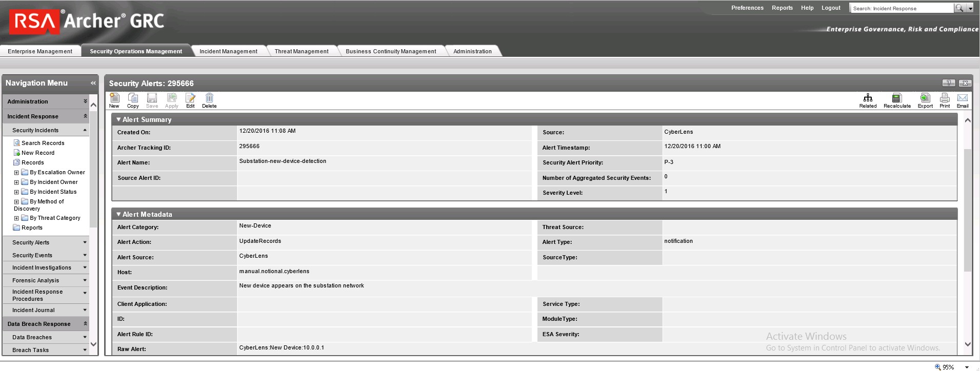Click the Print icon
Image resolution: width=980 pixels, height=371 pixels.
coord(945,100)
